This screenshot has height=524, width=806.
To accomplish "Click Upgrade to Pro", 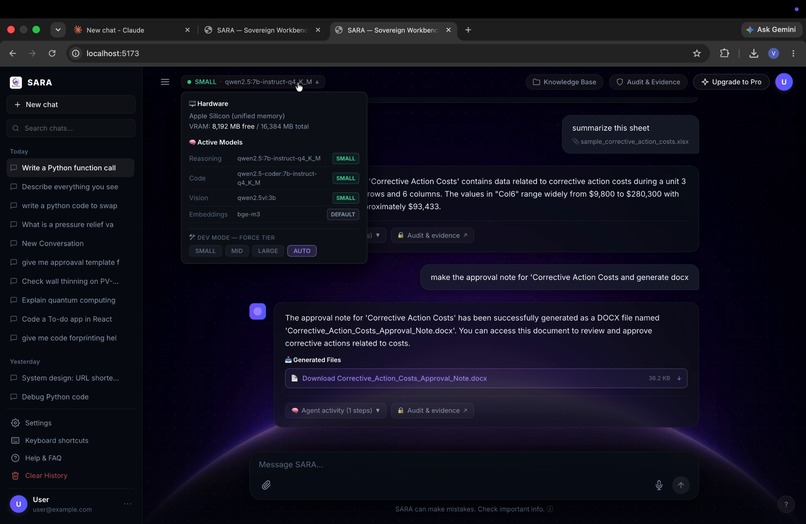I will 731,82.
